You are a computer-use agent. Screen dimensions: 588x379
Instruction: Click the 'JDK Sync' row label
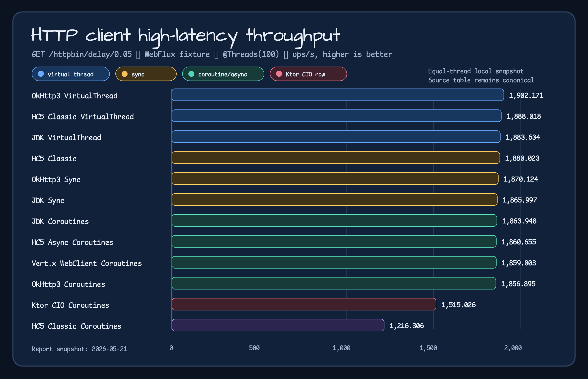point(48,200)
